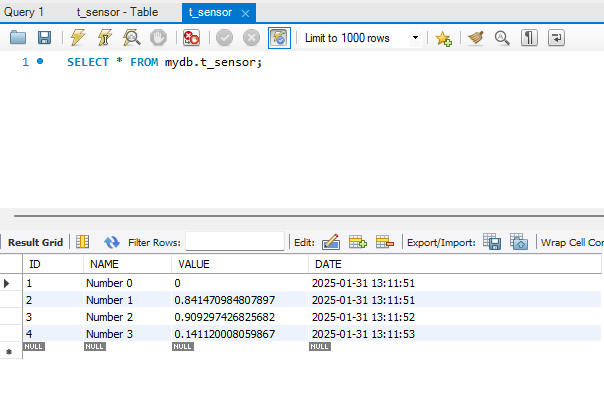Export recordset to external file
Viewport: 604px width, 419px height.
[x=492, y=242]
